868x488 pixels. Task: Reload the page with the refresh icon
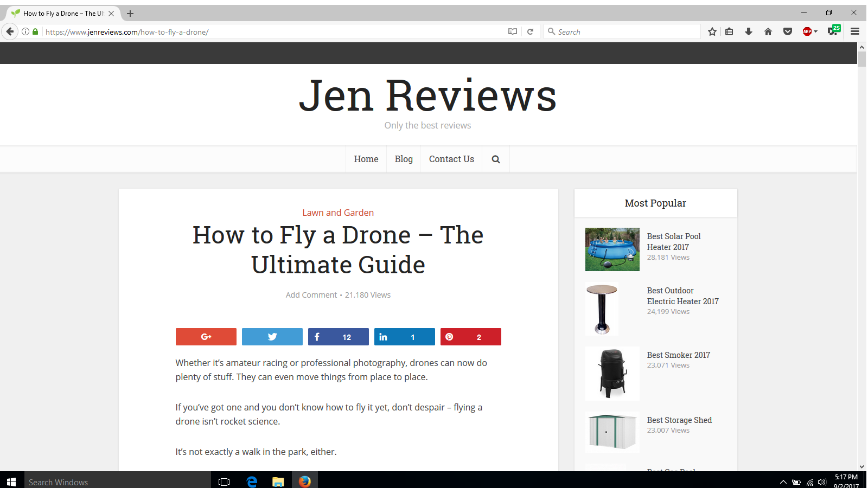(x=531, y=32)
